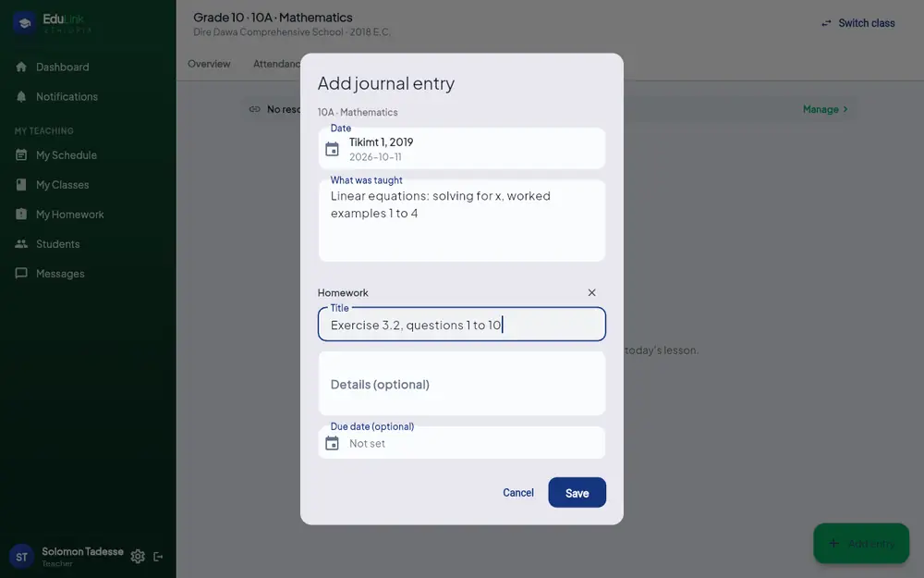Switch to the Overview tab

click(209, 64)
